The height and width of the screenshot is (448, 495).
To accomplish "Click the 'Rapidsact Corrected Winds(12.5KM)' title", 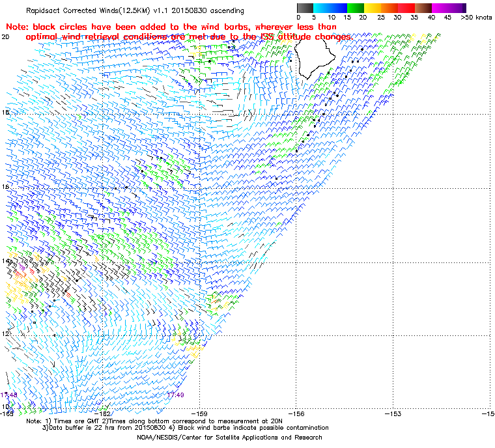I will click(x=88, y=10).
